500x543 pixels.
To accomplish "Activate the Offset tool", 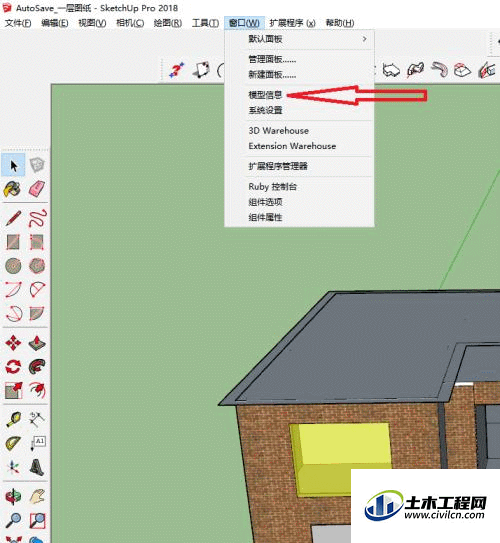I will pyautogui.click(x=37, y=391).
